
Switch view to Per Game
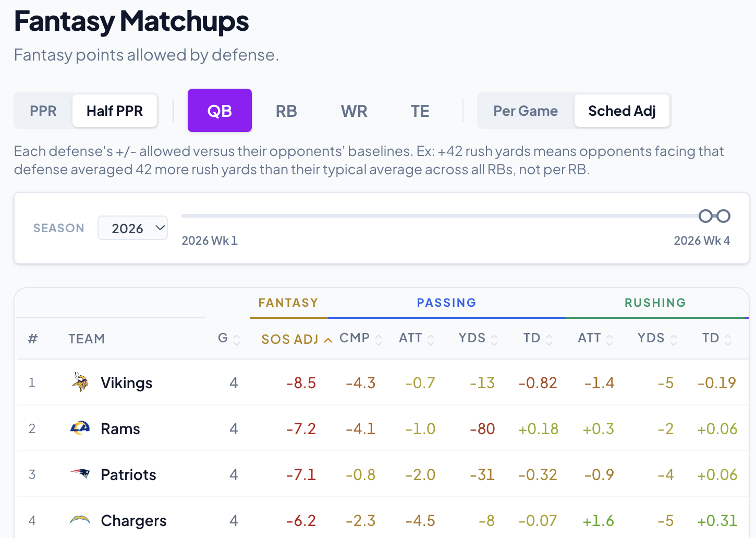click(x=526, y=111)
